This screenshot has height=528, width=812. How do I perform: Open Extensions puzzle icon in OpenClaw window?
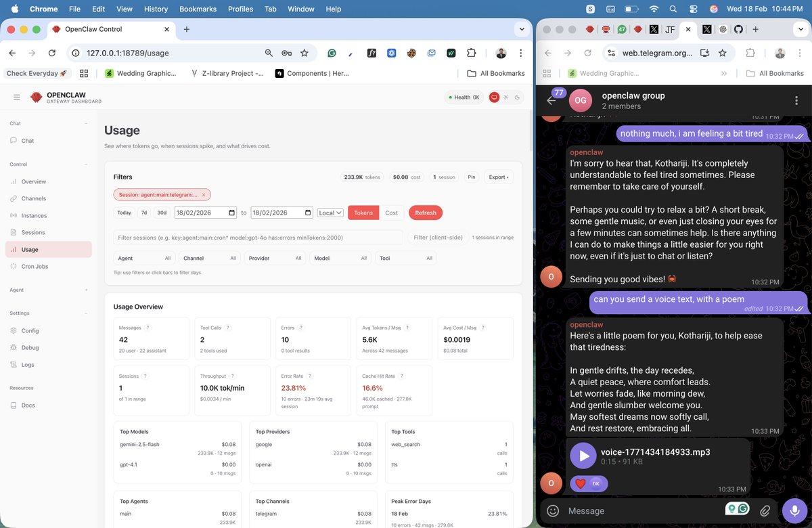tap(472, 53)
